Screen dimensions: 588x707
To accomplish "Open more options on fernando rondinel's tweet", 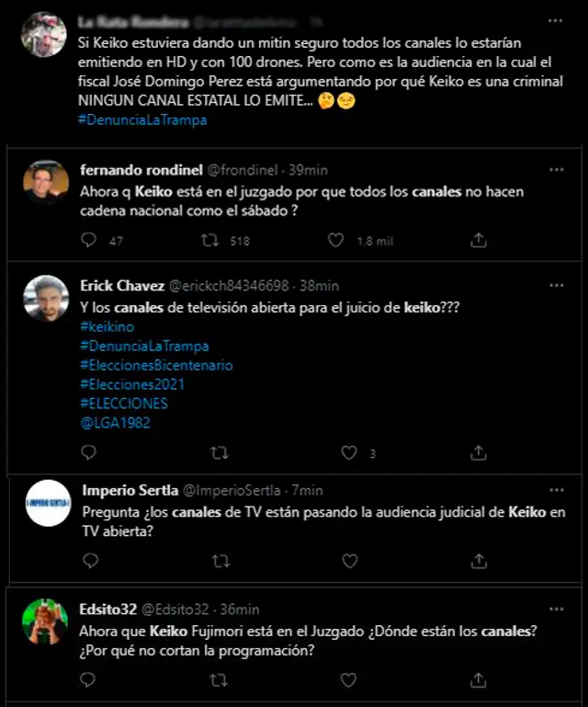I will coord(557,170).
